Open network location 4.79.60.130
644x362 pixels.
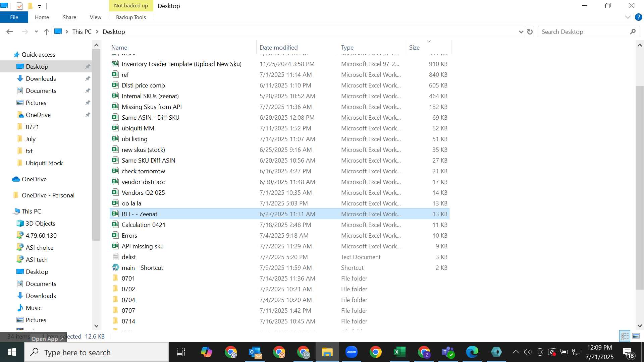[41, 236]
